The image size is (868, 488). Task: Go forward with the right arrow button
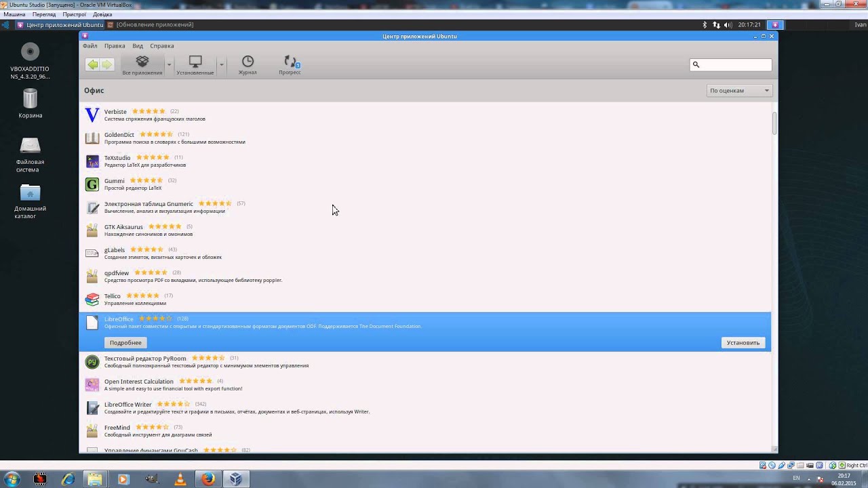(x=107, y=64)
